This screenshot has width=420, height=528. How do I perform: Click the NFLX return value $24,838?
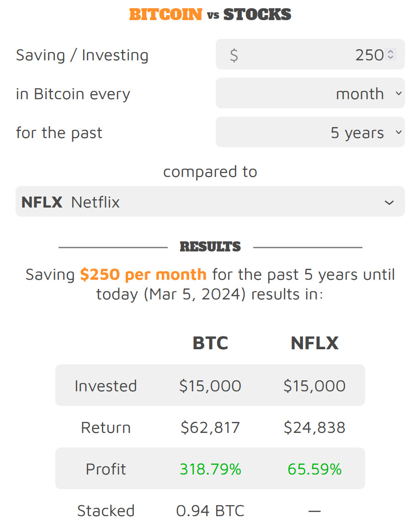tap(314, 427)
